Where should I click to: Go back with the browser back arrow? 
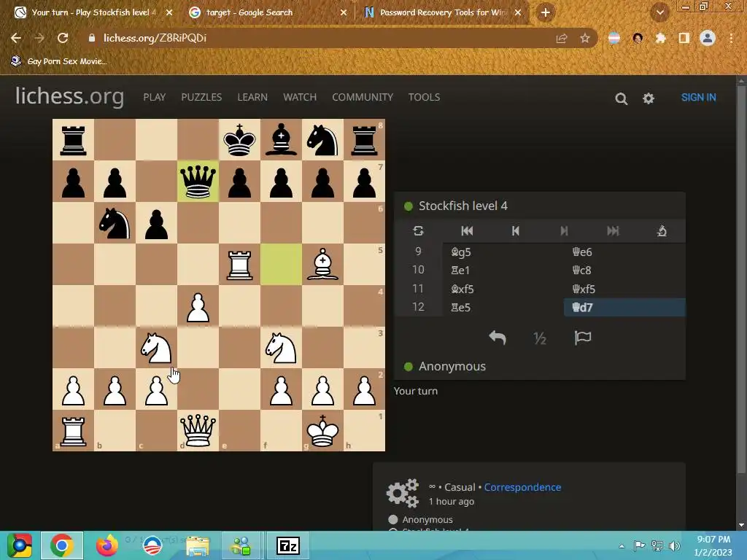coord(16,38)
